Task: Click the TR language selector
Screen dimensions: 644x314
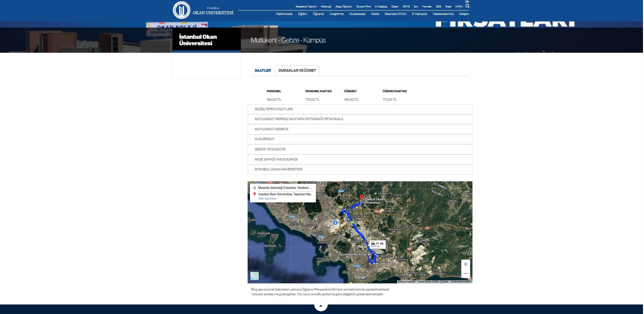Action: click(467, 2)
